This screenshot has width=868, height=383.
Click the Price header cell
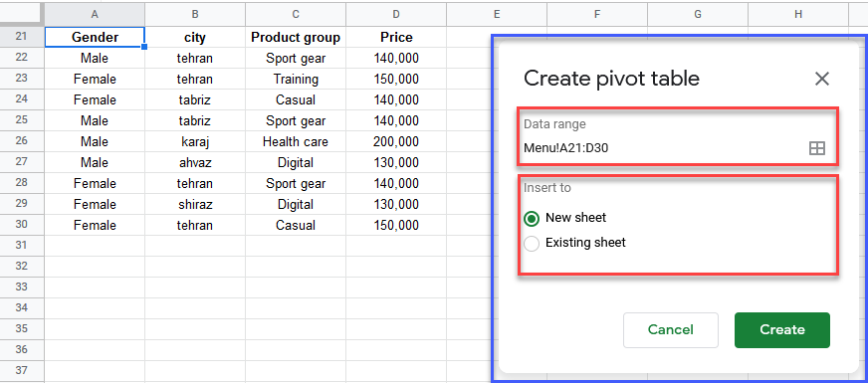coord(396,37)
